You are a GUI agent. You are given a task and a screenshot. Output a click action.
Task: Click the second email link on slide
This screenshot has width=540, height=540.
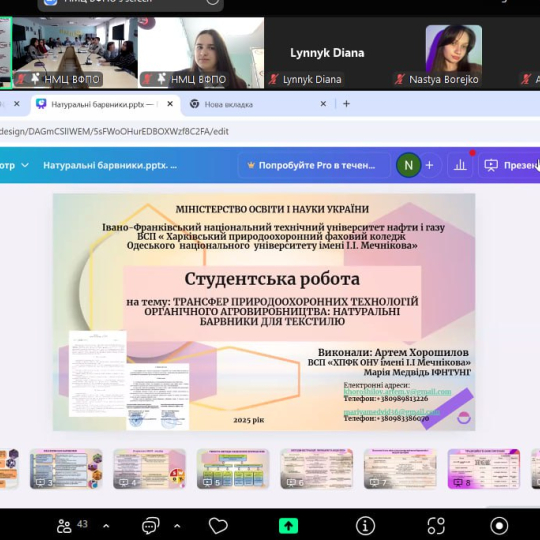(392, 412)
